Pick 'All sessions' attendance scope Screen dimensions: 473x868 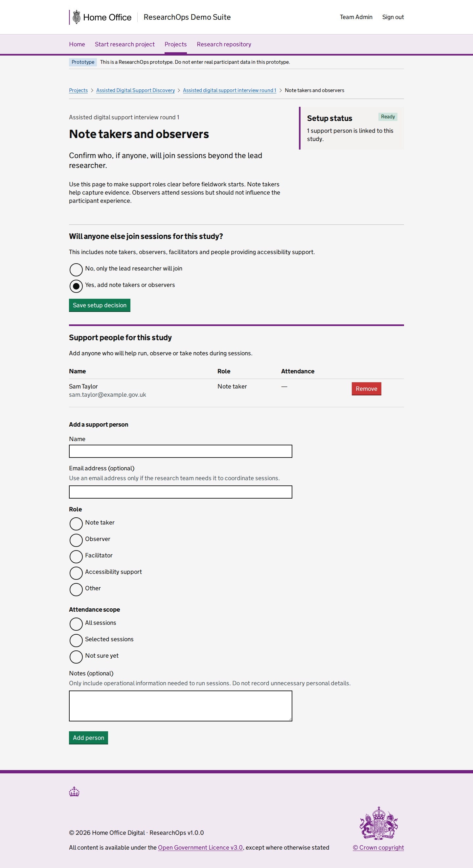click(76, 624)
